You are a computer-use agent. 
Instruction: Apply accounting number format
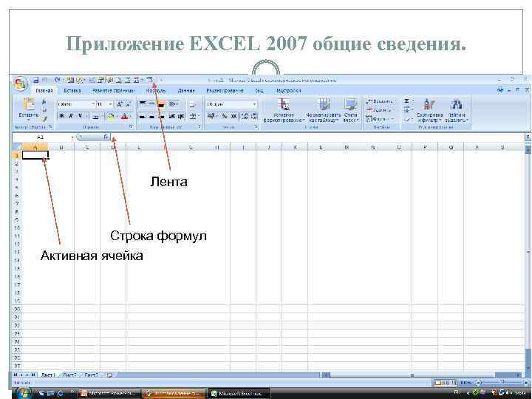[212, 116]
